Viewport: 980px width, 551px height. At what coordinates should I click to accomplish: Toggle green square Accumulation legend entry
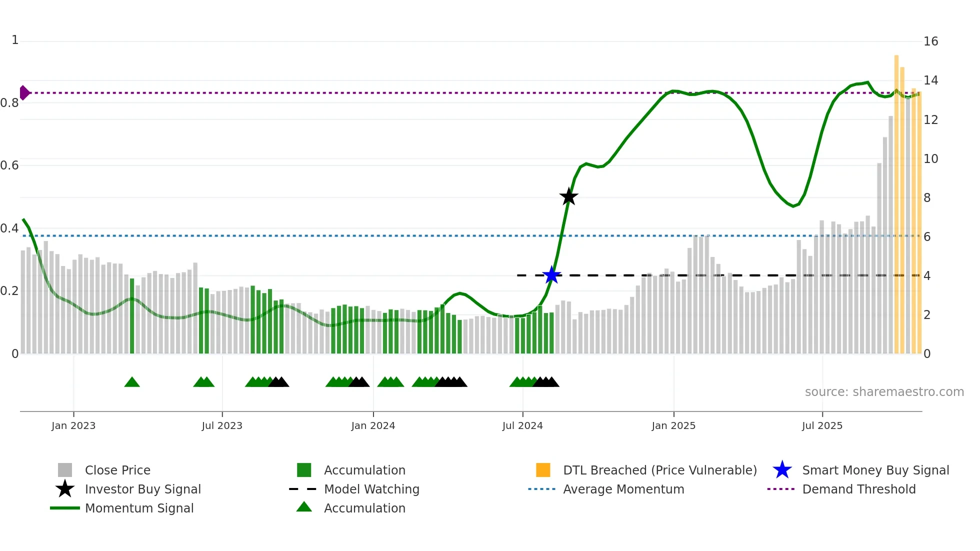click(x=304, y=470)
